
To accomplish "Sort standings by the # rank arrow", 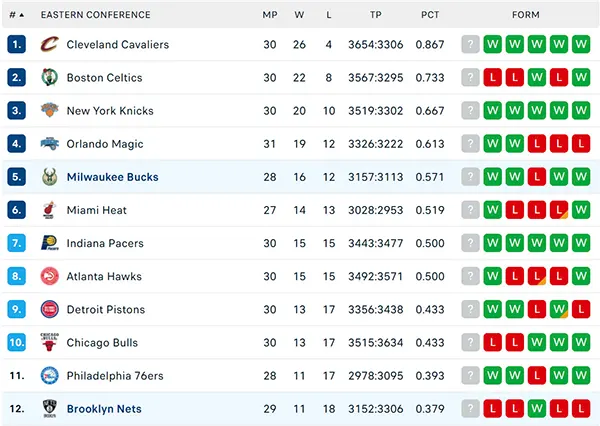I will tap(17, 15).
